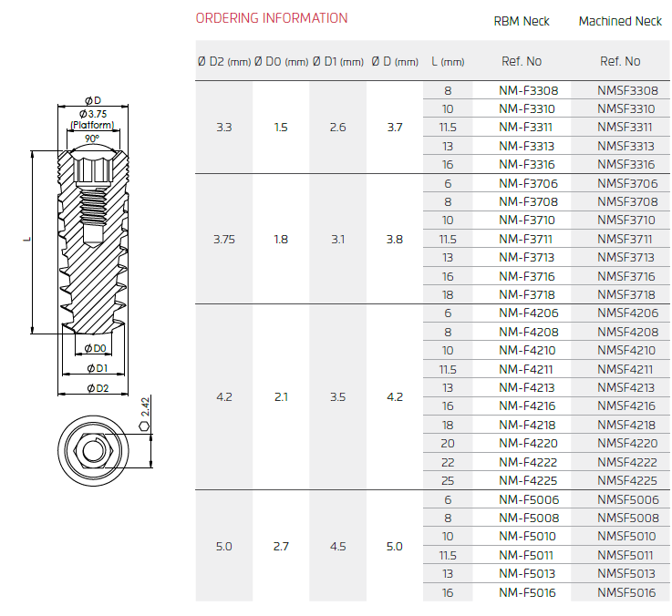Screen dimensions: 672x616
Task: Click the Ø D2 (mm) column header
Action: [x=223, y=62]
